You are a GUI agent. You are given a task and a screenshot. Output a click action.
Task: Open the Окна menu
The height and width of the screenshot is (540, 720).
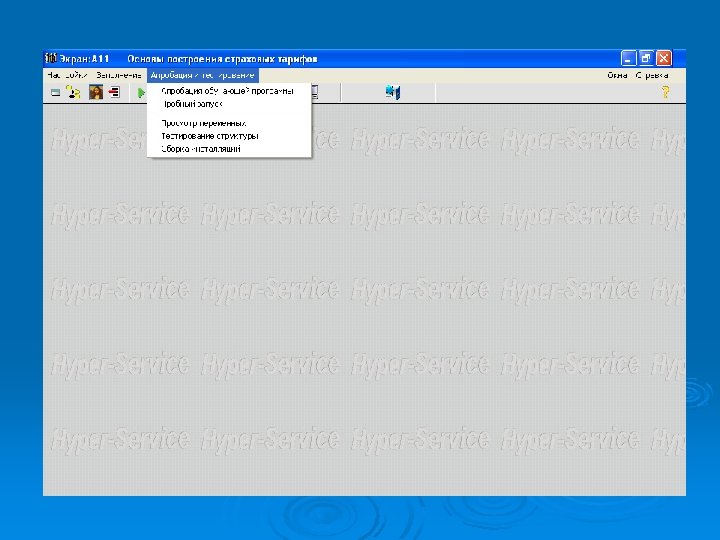coord(617,75)
